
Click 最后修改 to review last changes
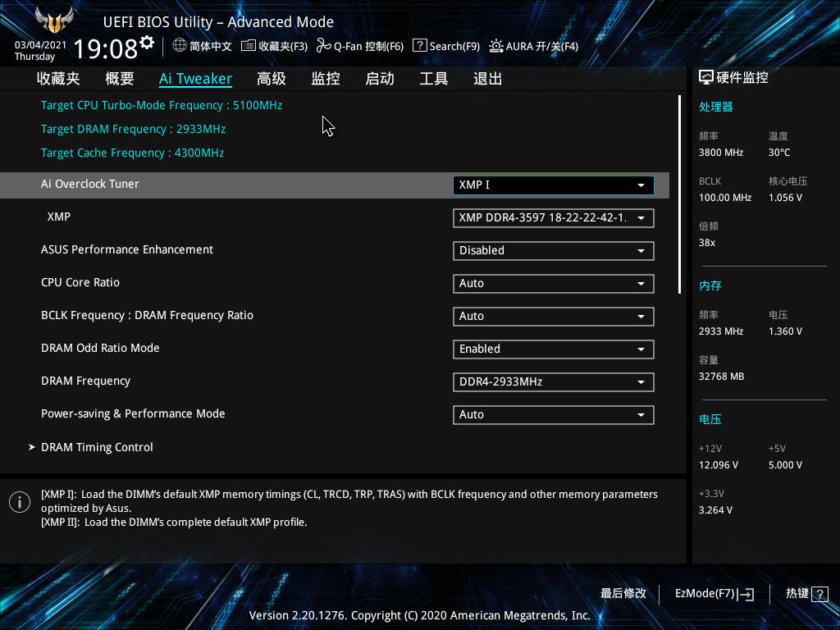[x=623, y=593]
